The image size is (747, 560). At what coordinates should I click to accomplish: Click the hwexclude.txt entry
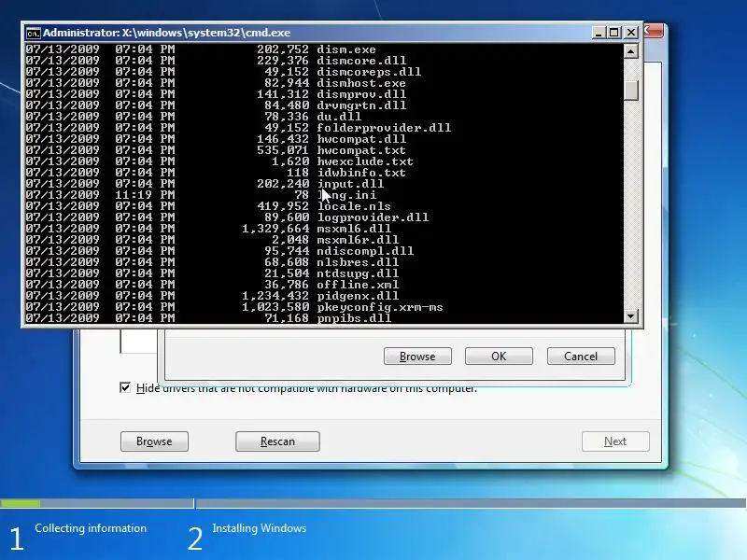tap(365, 161)
